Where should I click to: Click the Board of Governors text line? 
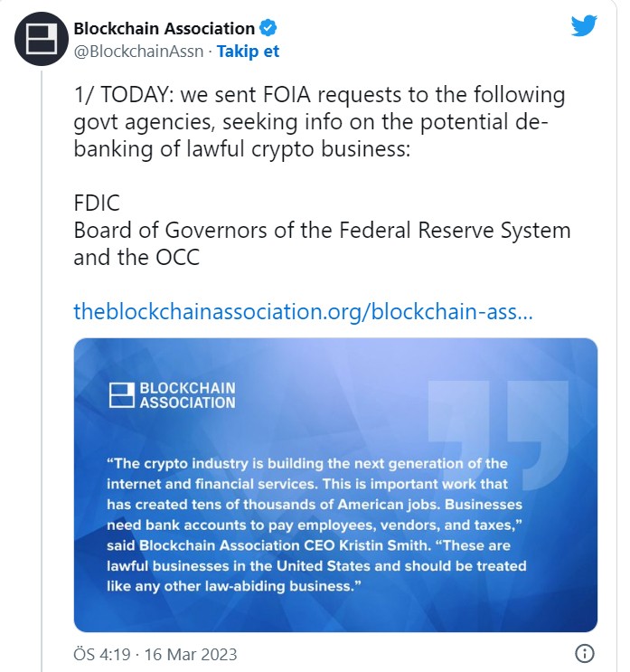pos(322,230)
